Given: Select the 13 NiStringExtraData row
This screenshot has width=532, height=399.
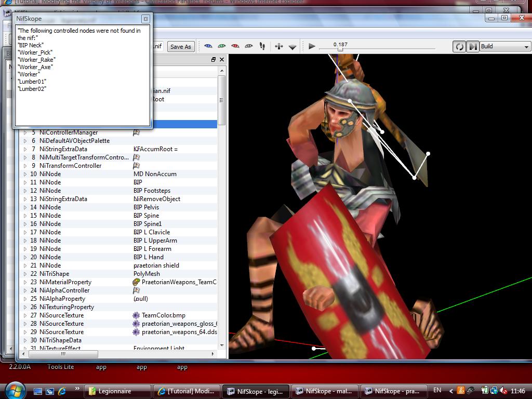Looking at the screenshot, I should click(118, 199).
